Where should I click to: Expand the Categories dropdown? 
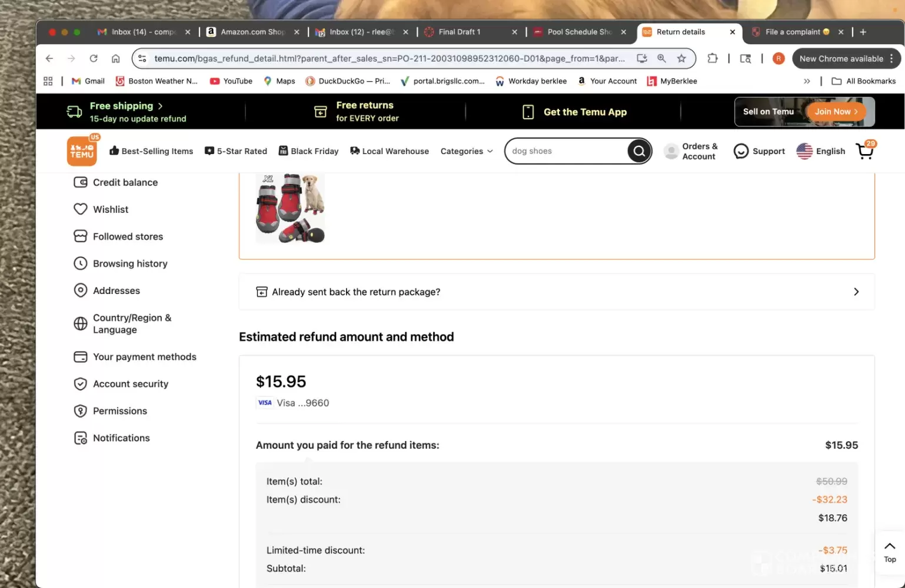(467, 151)
